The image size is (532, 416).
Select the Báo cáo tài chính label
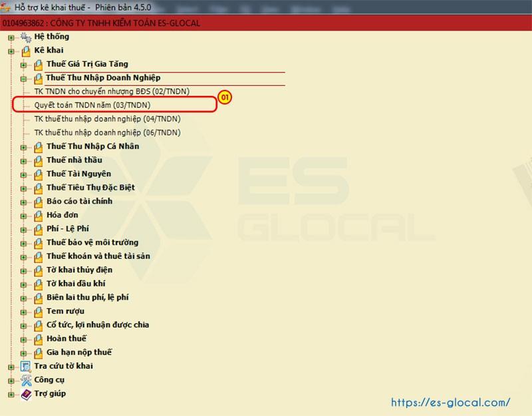click(79, 201)
